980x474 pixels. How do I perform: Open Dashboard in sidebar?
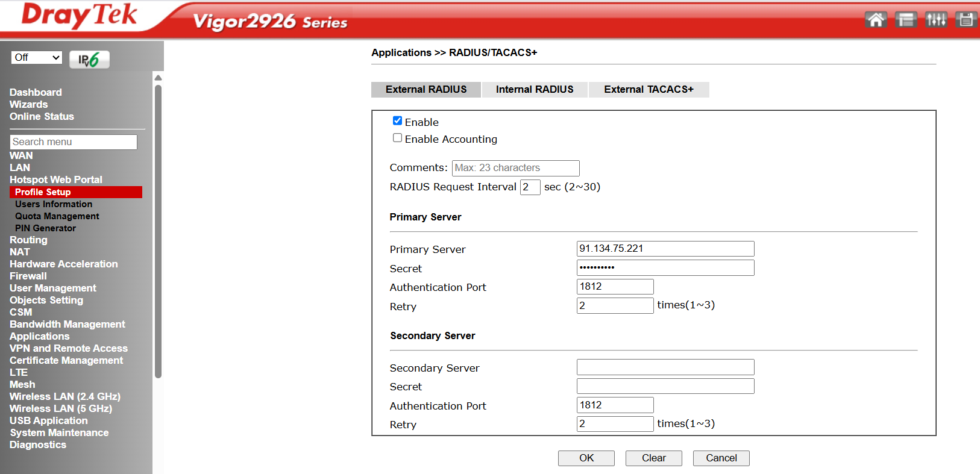[x=36, y=92]
